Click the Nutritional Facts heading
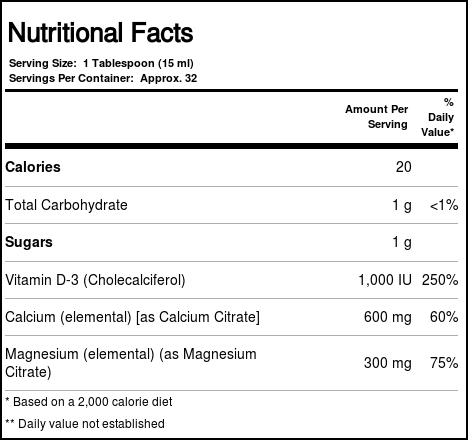 coord(100,33)
